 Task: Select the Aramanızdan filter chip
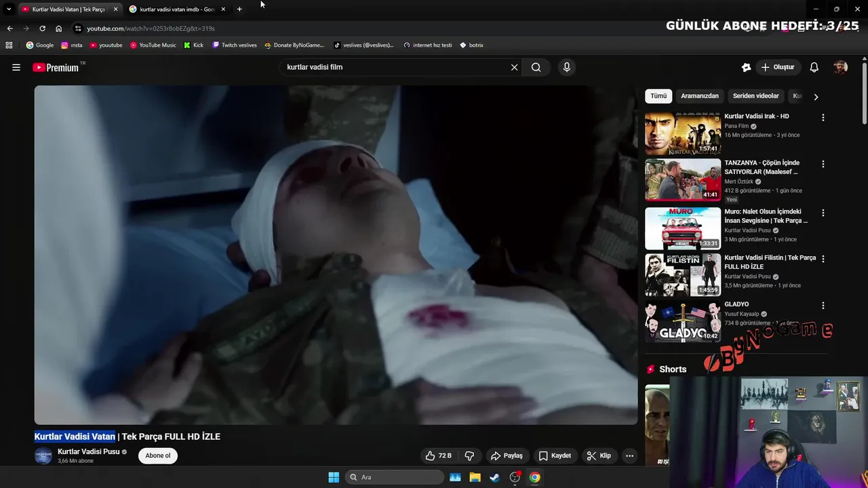click(700, 96)
